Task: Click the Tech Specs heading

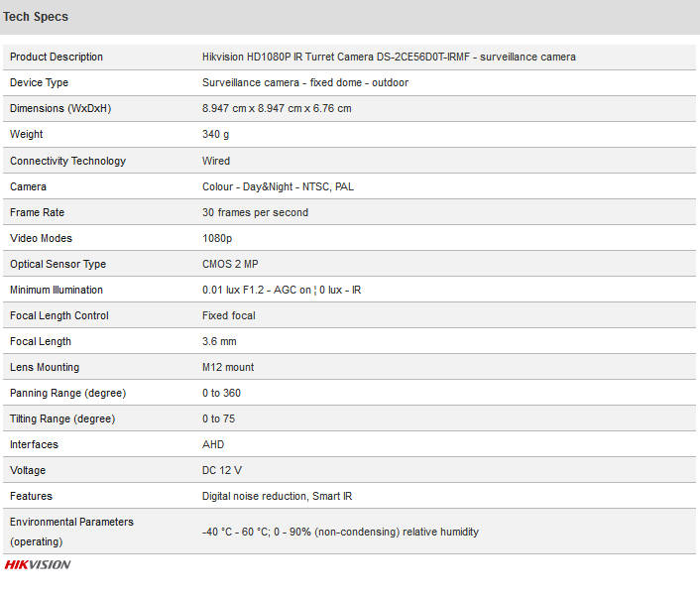Action: point(36,17)
